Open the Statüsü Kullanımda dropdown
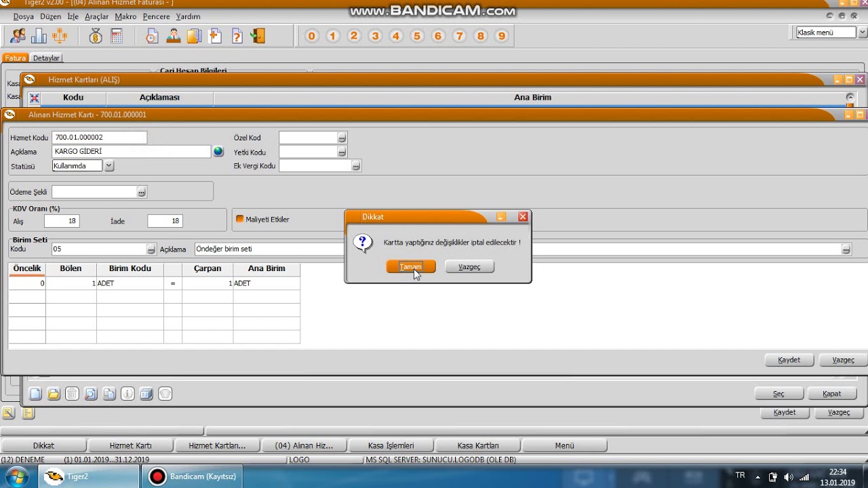The height and width of the screenshot is (488, 868). 109,165
